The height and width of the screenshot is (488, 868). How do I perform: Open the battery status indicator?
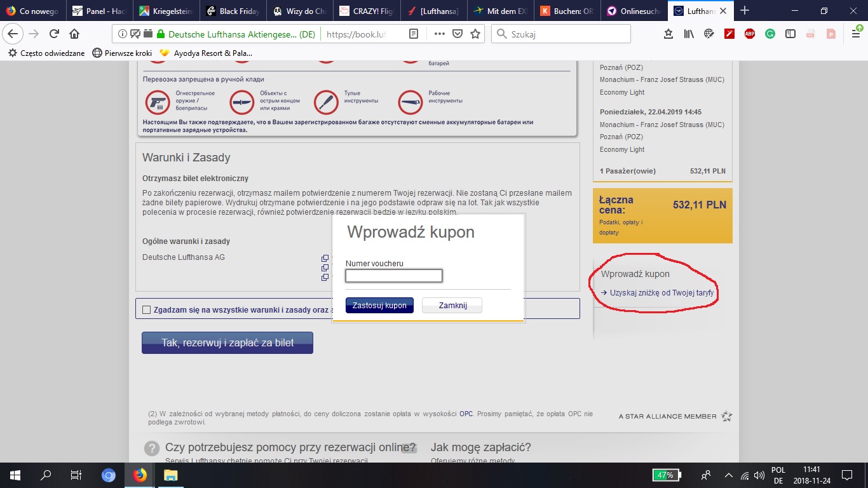pos(667,475)
